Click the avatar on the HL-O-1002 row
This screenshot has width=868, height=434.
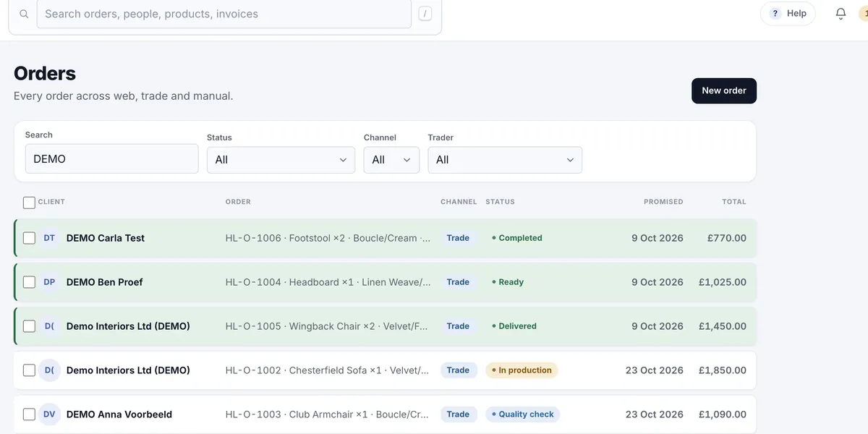pos(49,370)
